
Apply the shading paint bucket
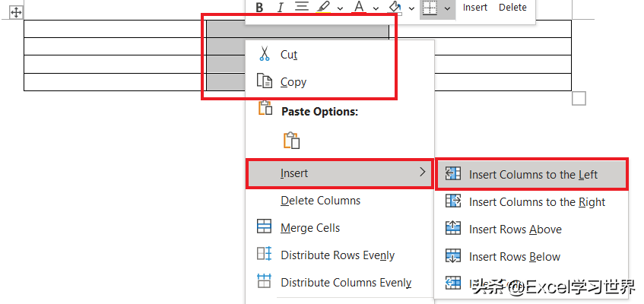[395, 8]
